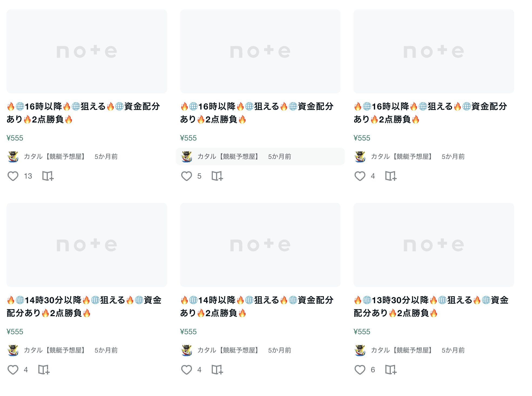Open the 13時30分以降 post thumbnail
The width and height of the screenshot is (532, 396).
tap(434, 245)
